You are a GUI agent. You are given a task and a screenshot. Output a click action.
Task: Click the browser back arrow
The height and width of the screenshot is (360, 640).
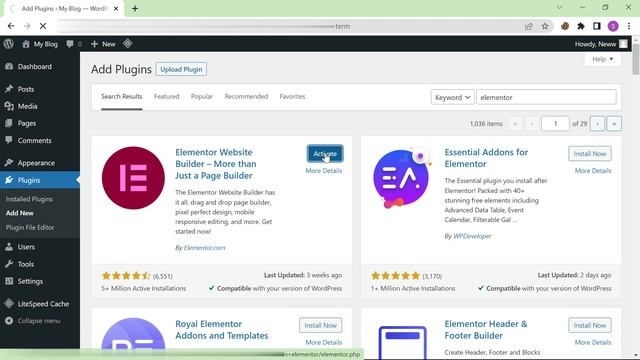coord(11,26)
